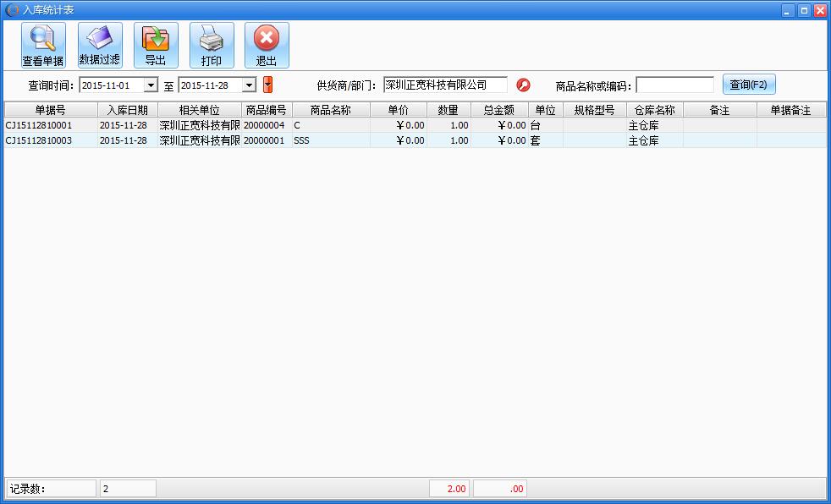
Task: Sort by the 单价 column header
Action: (x=398, y=110)
